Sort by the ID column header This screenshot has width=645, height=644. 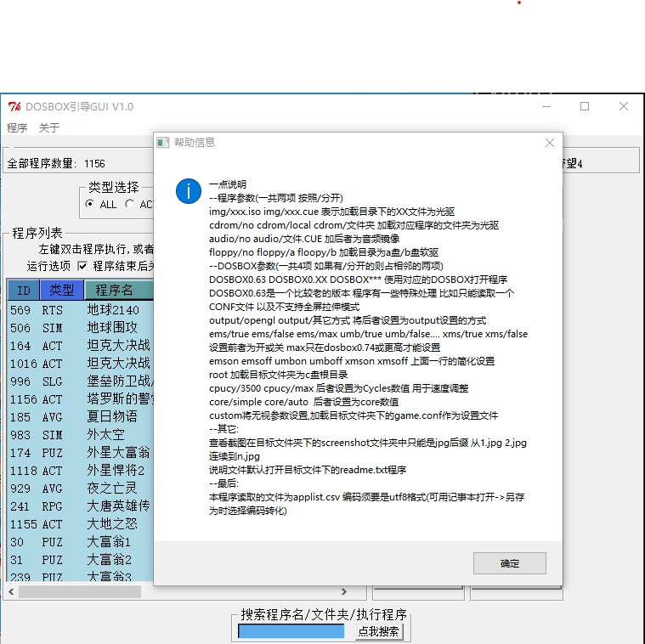coord(24,290)
